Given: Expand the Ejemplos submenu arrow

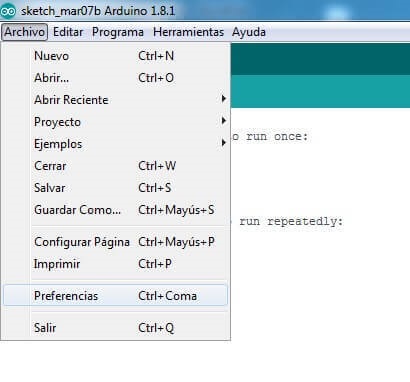Looking at the screenshot, I should [x=224, y=143].
